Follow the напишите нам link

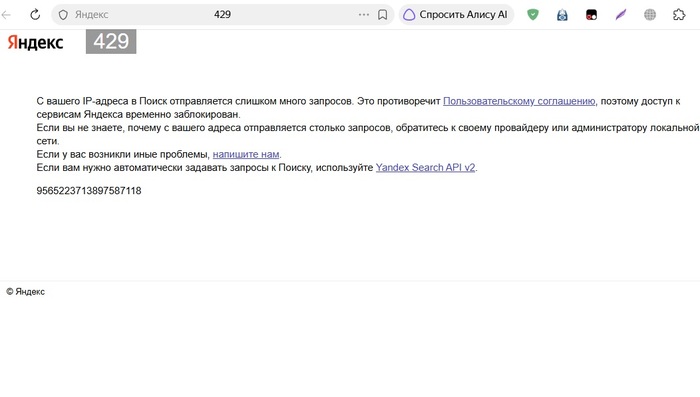click(x=246, y=155)
